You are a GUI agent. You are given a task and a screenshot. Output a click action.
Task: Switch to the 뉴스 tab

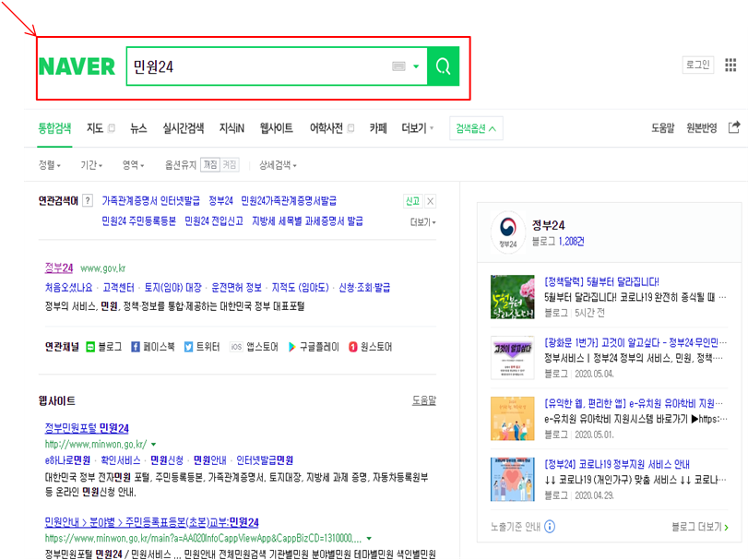pyautogui.click(x=138, y=128)
